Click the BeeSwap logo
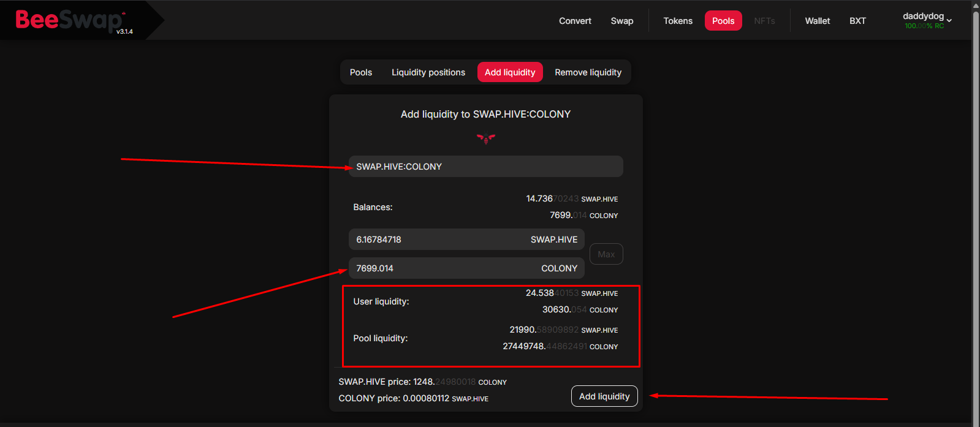The image size is (980, 427). pos(70,20)
